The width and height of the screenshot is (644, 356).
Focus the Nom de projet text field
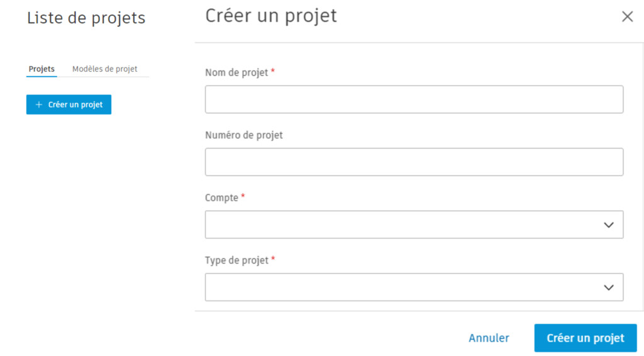pyautogui.click(x=414, y=99)
